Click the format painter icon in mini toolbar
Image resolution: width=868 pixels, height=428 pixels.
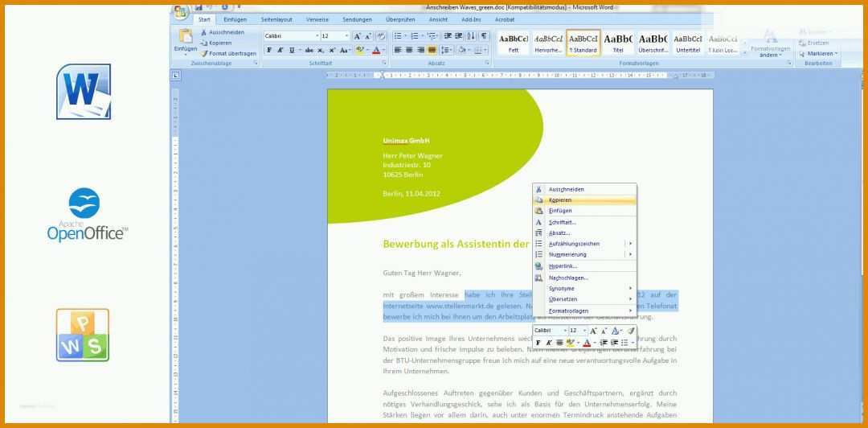631,331
